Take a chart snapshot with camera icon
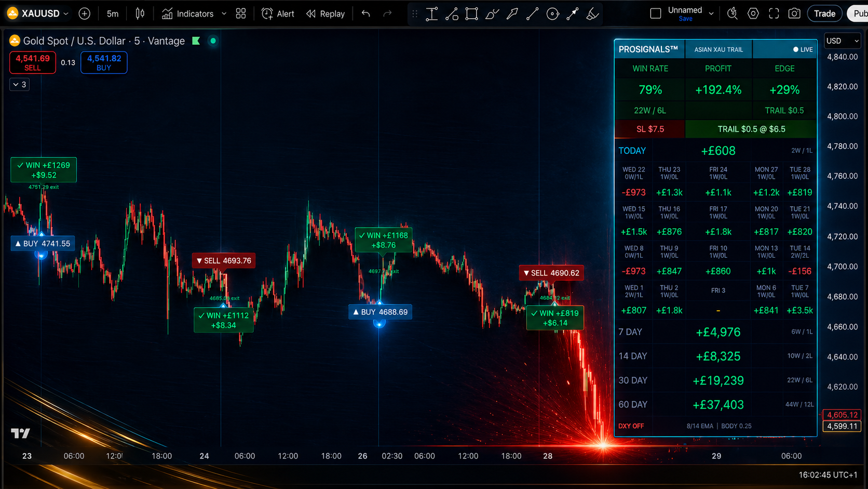This screenshot has width=868, height=489. (x=794, y=14)
